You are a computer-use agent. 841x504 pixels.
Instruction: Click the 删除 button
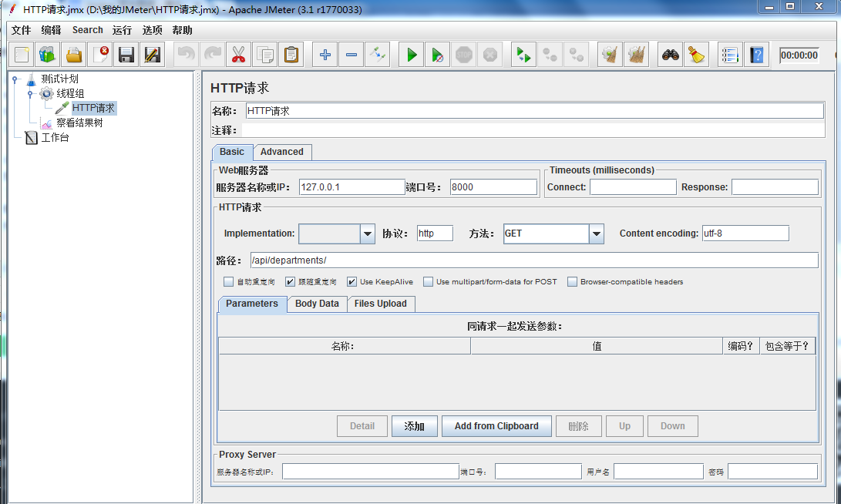579,426
